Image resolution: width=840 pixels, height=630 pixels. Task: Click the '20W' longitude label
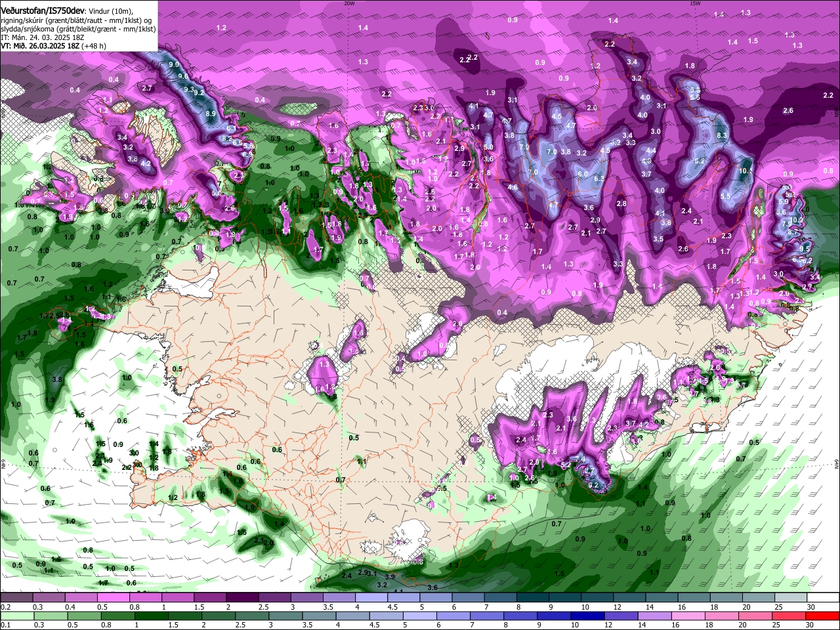[349, 3]
